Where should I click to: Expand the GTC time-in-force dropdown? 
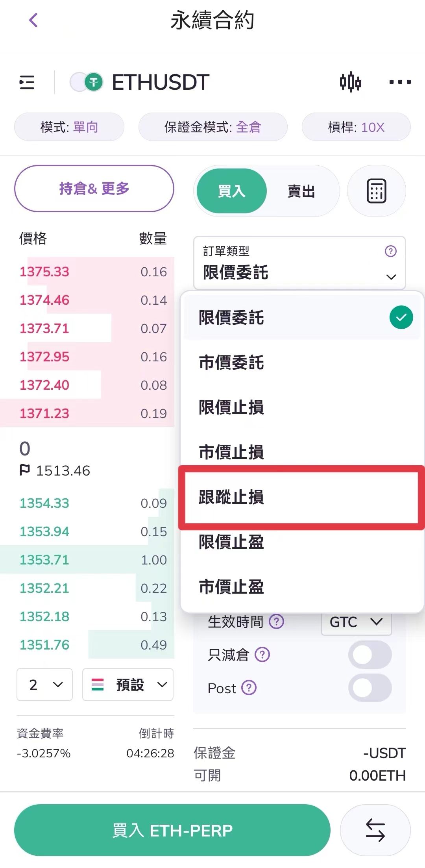pyautogui.click(x=356, y=622)
